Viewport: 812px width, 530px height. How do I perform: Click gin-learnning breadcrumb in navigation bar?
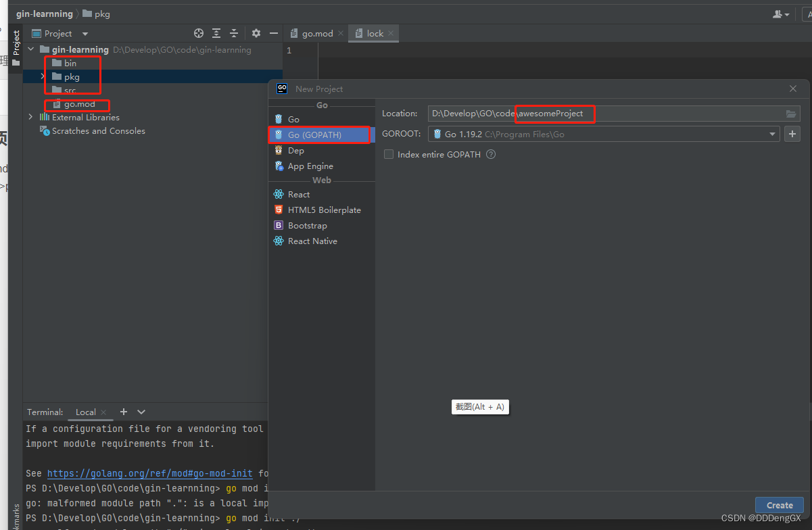point(45,14)
